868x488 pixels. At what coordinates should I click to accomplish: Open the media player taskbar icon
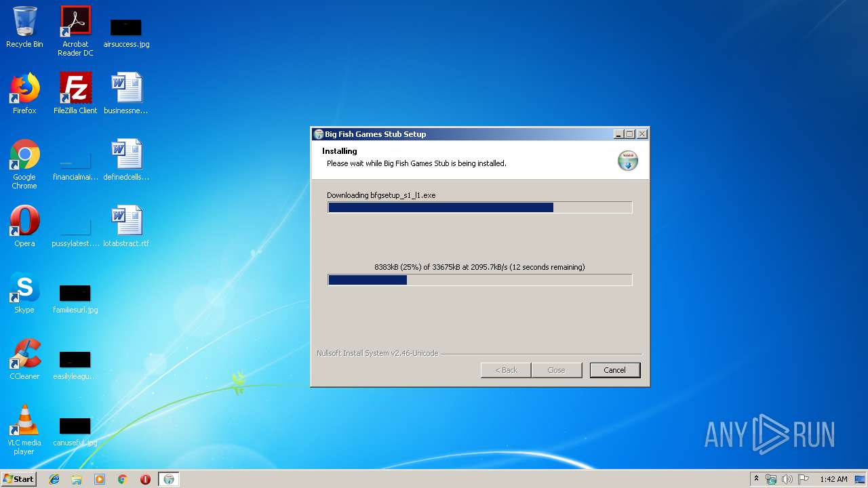(100, 479)
